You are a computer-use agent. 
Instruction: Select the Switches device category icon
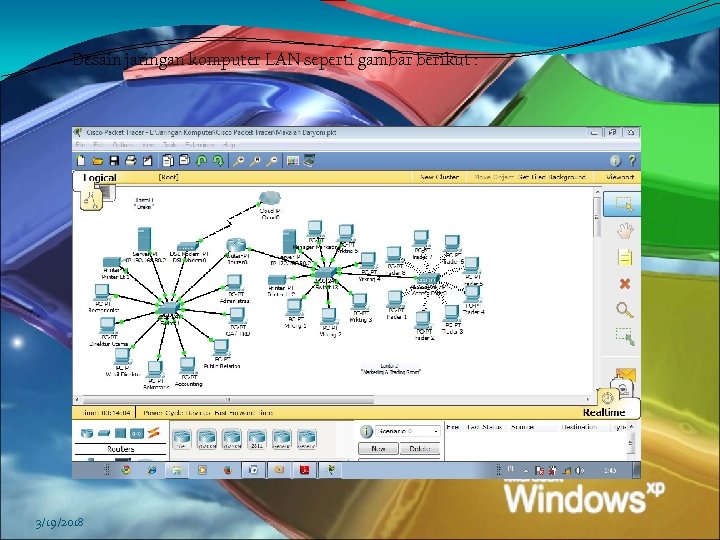pyautogui.click(x=104, y=433)
